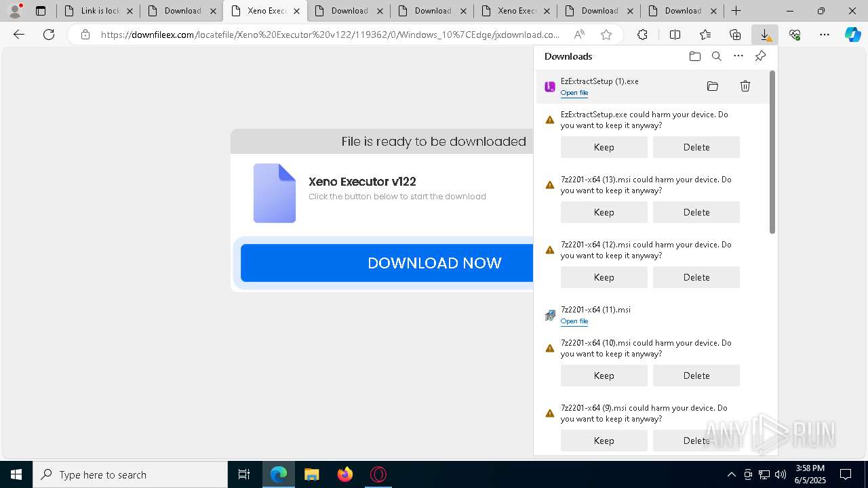The height and width of the screenshot is (488, 868).
Task: Keep 7z2201-x64 (10).msi file
Action: 604,375
